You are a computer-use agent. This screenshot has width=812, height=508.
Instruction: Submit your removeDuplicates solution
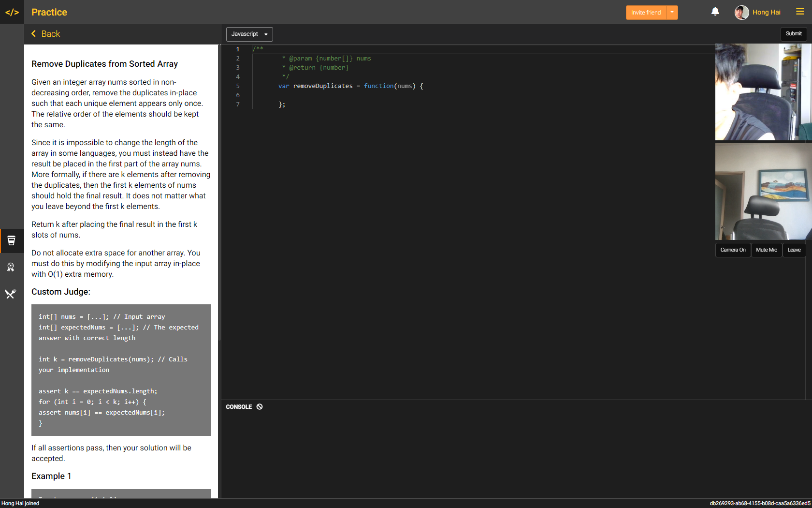coord(794,33)
